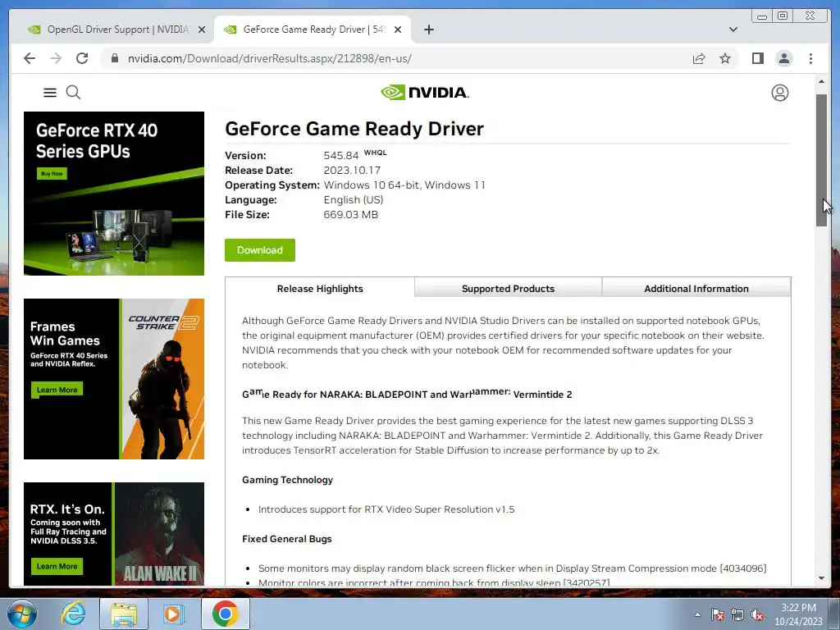Open the Additional Information tab
This screenshot has width=840, height=630.
[696, 288]
